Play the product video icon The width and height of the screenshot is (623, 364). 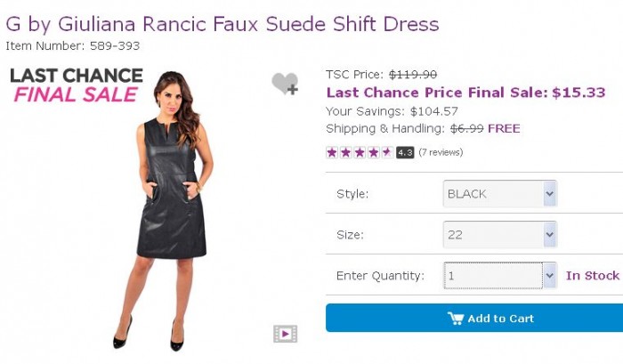tap(285, 334)
